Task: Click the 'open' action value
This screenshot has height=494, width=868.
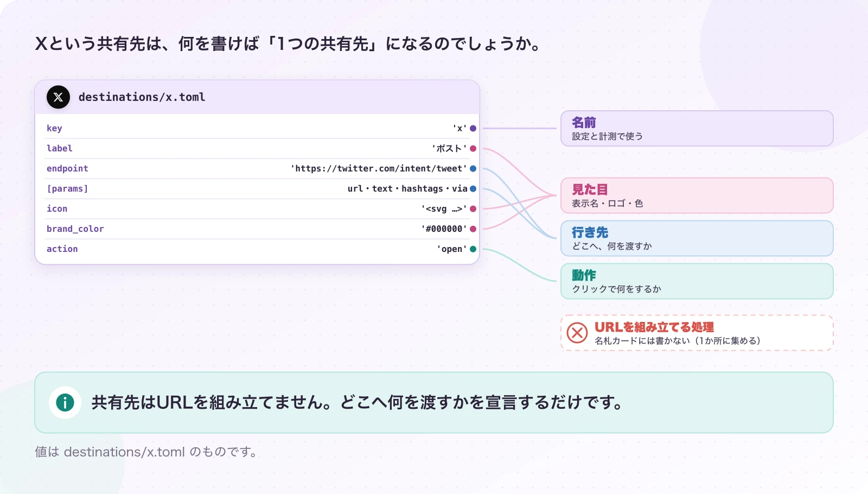Action: [x=452, y=249]
